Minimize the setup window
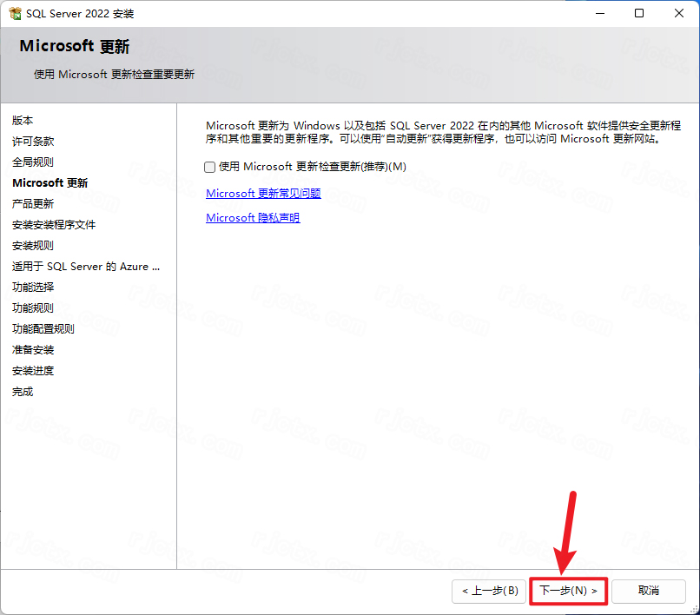This screenshot has height=615, width=700. point(600,13)
